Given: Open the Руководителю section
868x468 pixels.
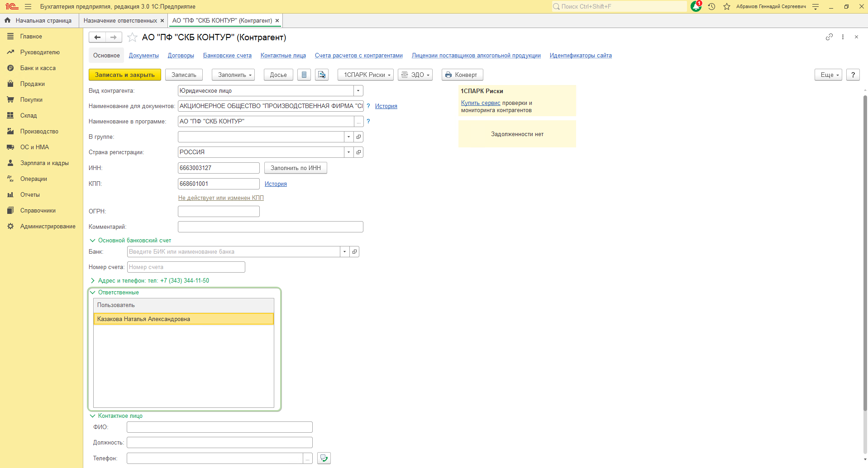Looking at the screenshot, I should tap(40, 52).
